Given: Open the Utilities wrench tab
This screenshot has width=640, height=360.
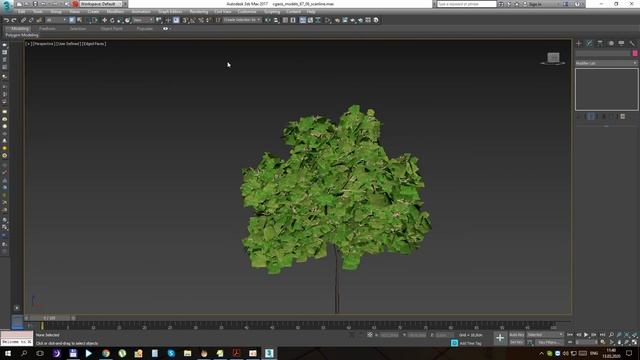Looking at the screenshot, I should point(632,43).
